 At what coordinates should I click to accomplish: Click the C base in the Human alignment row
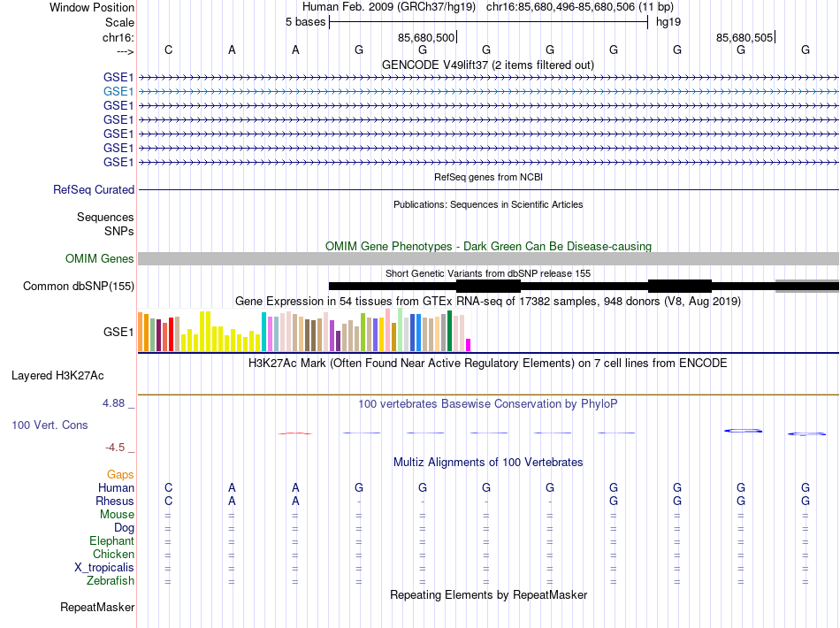168,487
